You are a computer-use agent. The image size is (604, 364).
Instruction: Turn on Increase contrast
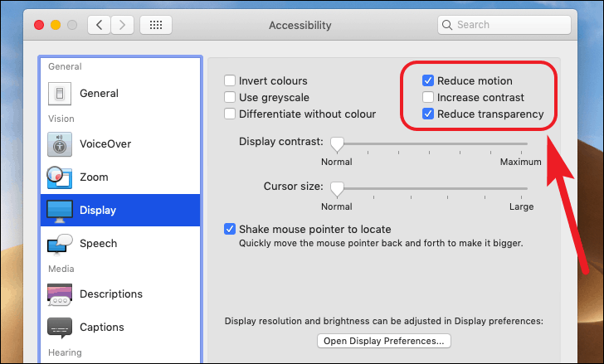[x=428, y=97]
